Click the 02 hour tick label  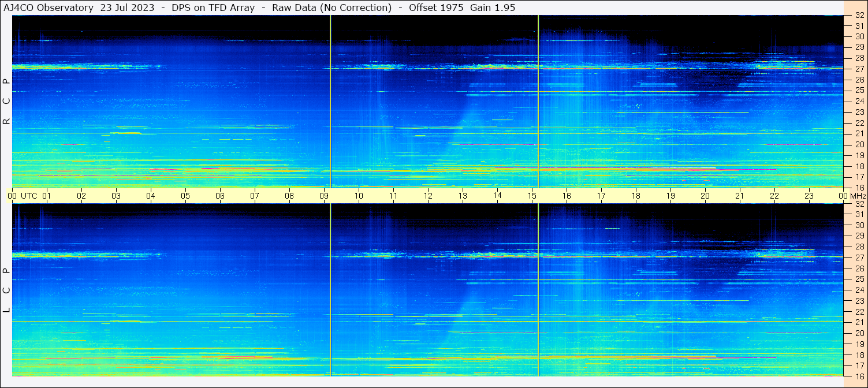81,196
